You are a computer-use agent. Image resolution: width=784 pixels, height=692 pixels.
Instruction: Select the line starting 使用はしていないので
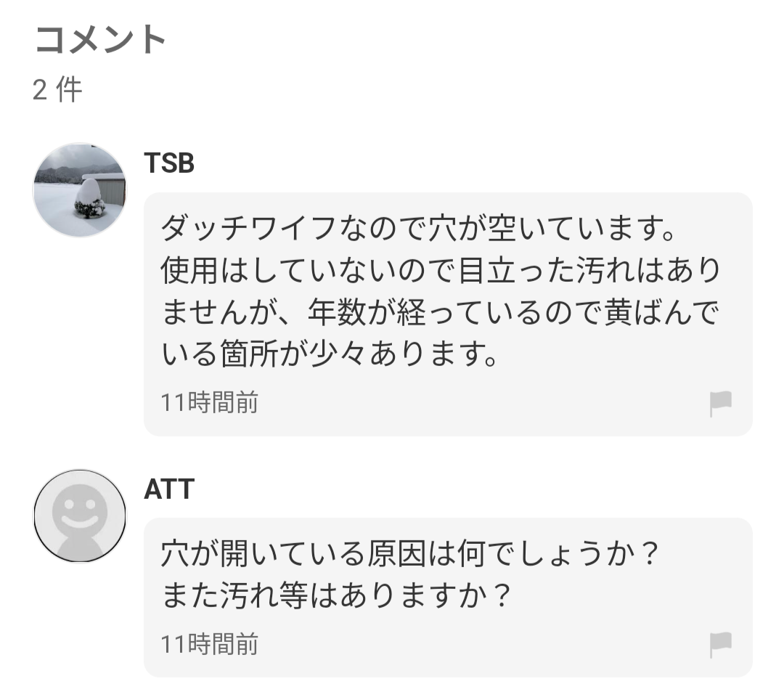tap(441, 270)
